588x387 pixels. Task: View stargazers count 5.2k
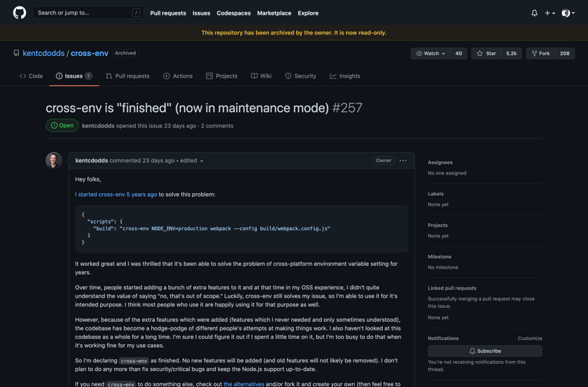(512, 53)
